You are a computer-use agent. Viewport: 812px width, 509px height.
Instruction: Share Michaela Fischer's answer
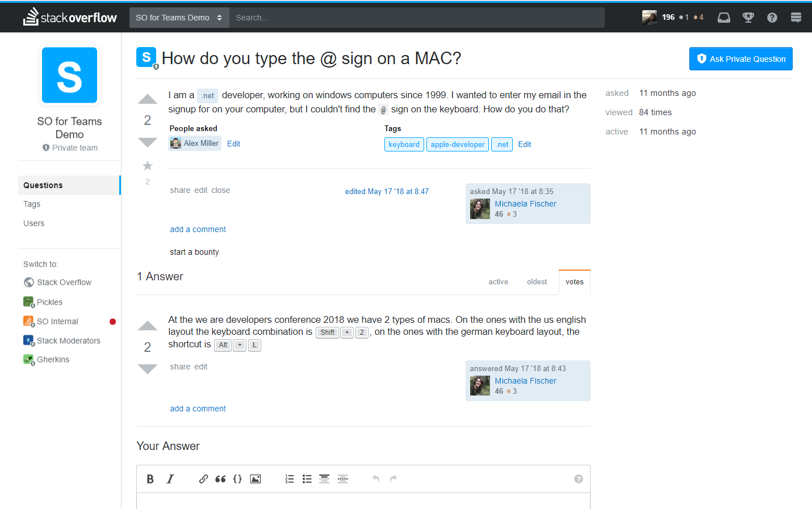click(x=180, y=367)
